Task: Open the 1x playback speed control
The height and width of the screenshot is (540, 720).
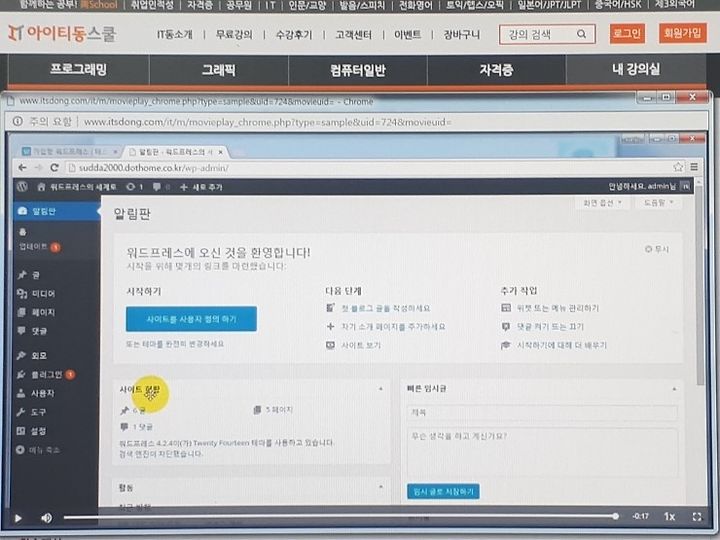Action: click(669, 517)
